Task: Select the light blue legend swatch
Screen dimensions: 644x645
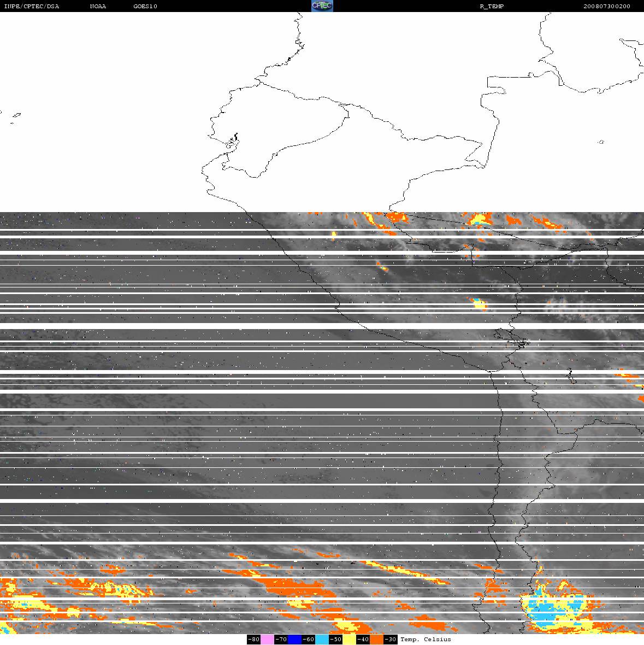Action: click(322, 639)
